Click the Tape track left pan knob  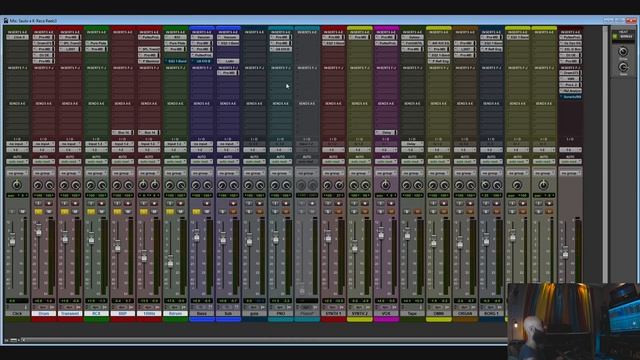point(407,185)
